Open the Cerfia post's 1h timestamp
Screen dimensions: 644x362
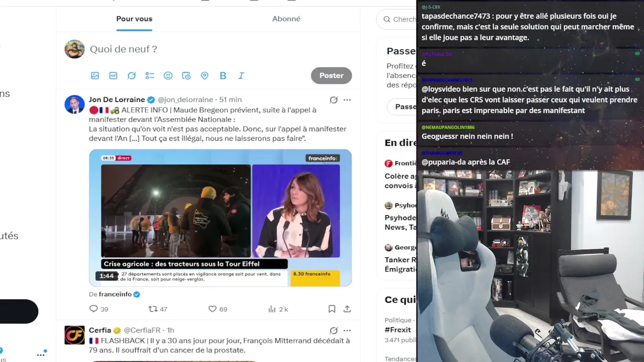click(x=171, y=330)
